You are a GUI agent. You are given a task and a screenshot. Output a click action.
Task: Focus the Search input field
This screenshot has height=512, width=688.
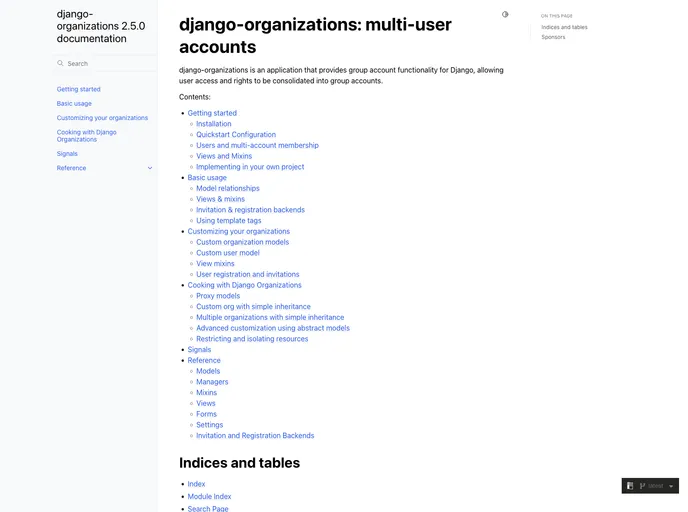point(104,64)
